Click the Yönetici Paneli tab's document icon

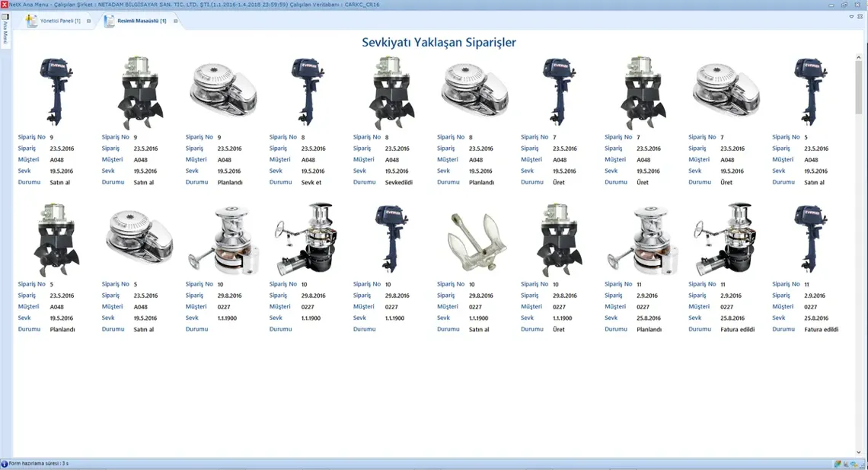[x=31, y=21]
